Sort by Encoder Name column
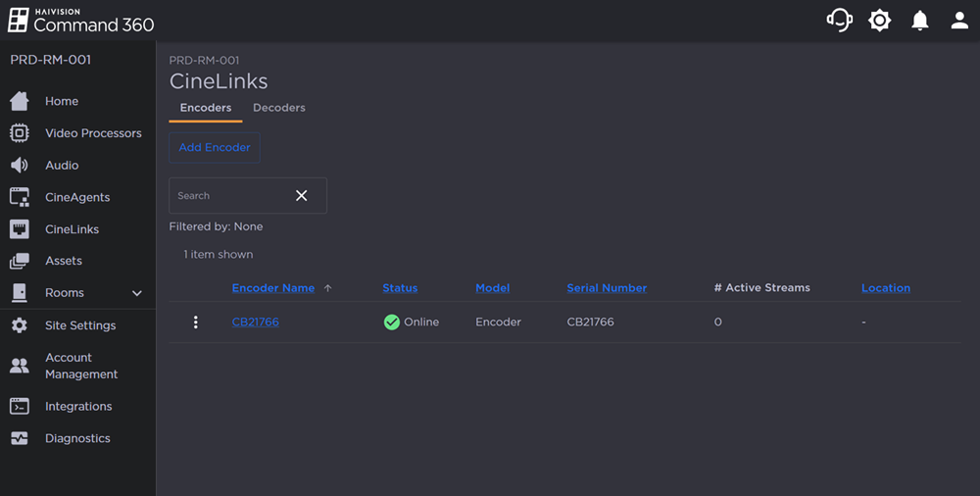 273,288
